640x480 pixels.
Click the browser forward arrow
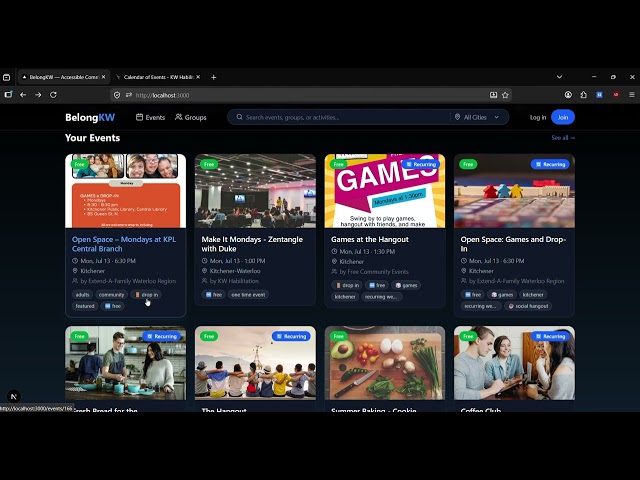[38, 95]
